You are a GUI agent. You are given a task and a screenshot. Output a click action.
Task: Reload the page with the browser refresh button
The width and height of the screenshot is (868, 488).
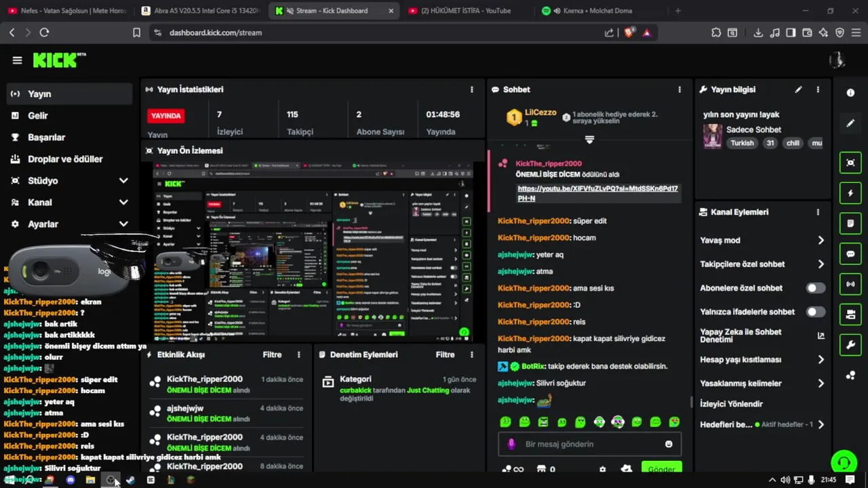(44, 33)
